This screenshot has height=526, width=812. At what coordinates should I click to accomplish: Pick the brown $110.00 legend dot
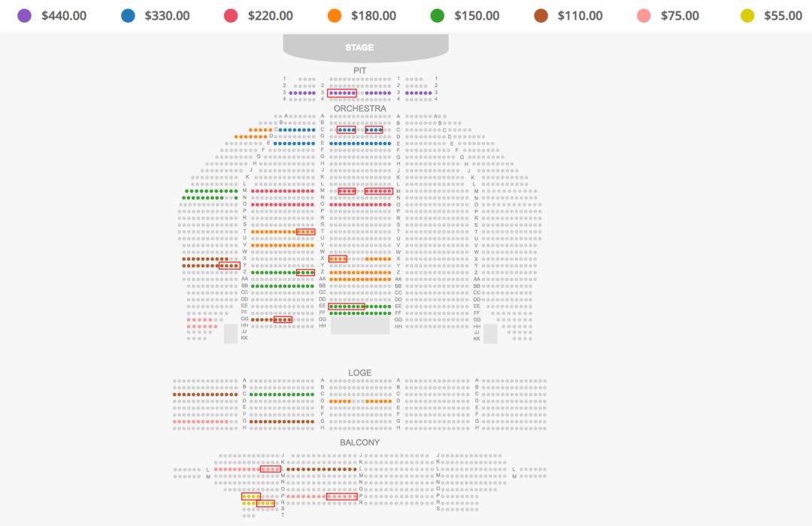click(x=541, y=16)
